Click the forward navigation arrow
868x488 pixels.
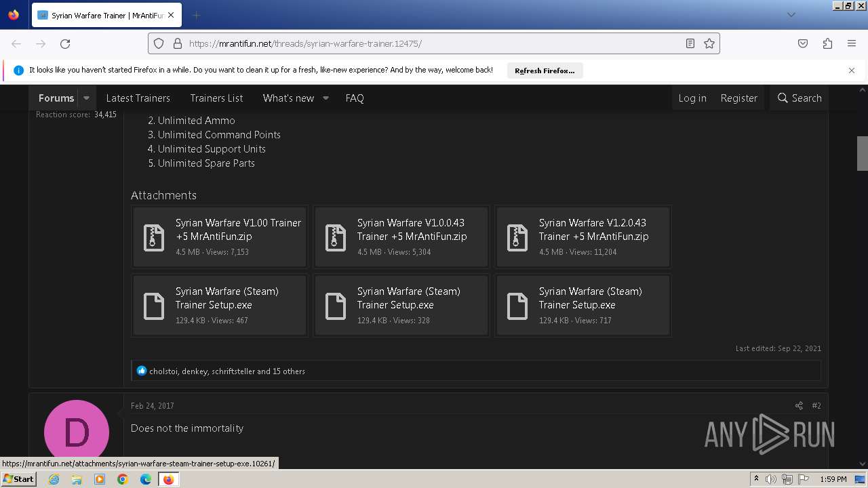[x=41, y=43]
